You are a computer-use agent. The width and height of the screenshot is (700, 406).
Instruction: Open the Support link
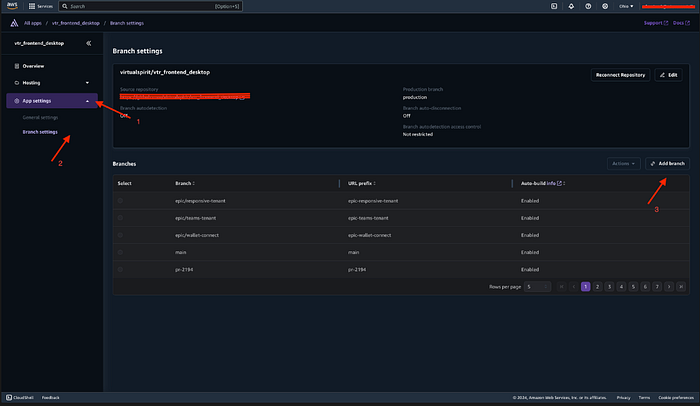(x=656, y=23)
